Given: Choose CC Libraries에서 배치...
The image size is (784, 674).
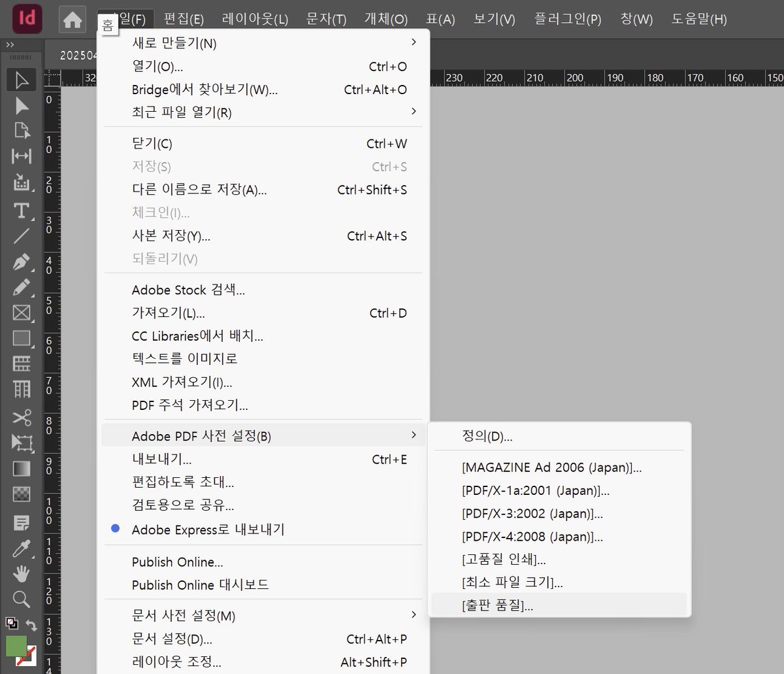Looking at the screenshot, I should 263,336.
